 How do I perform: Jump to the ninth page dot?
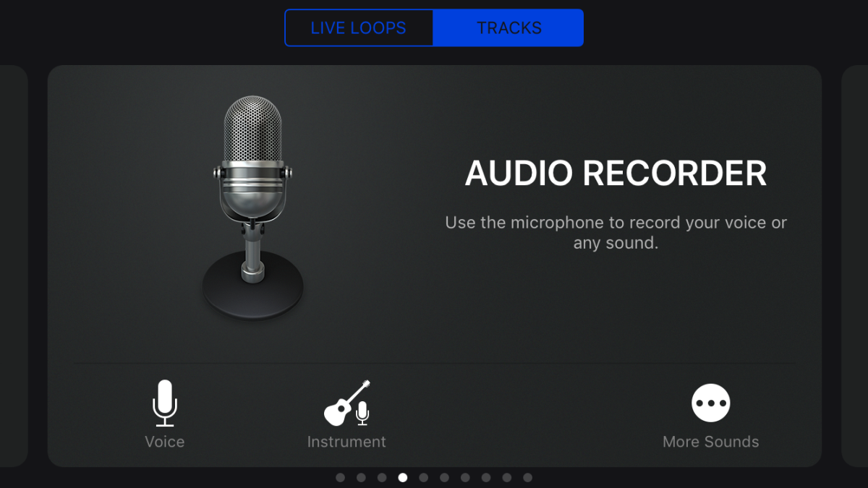tap(507, 477)
